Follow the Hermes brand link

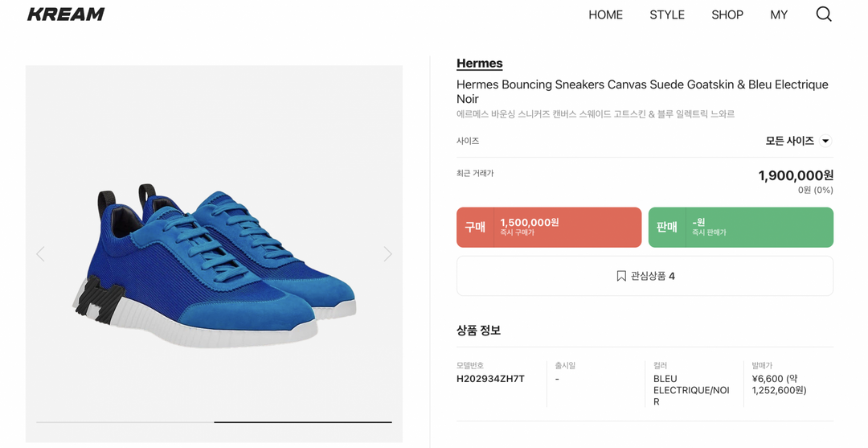coord(479,64)
